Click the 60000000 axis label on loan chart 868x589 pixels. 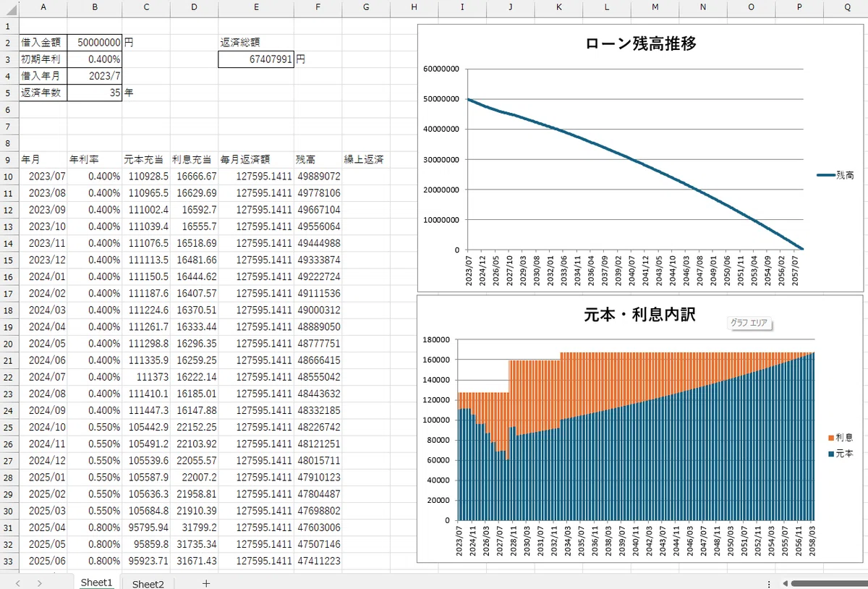[441, 69]
